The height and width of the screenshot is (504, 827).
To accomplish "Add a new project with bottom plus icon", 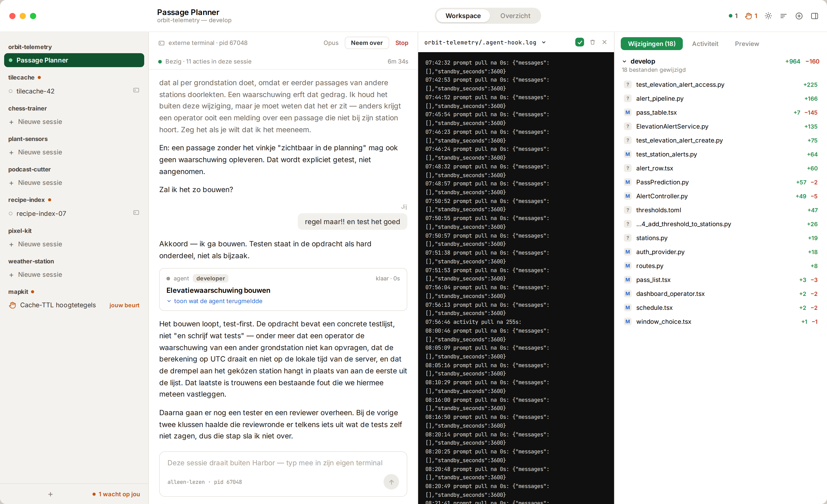I will tap(50, 494).
